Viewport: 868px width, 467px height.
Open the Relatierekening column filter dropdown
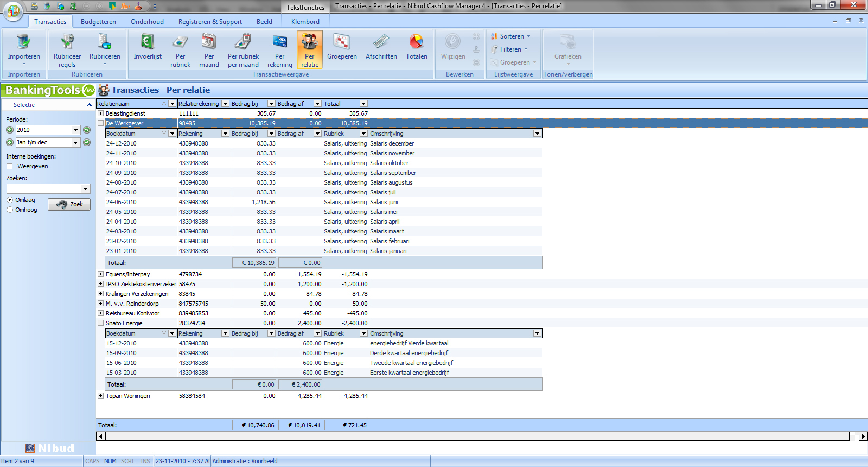[x=225, y=104]
